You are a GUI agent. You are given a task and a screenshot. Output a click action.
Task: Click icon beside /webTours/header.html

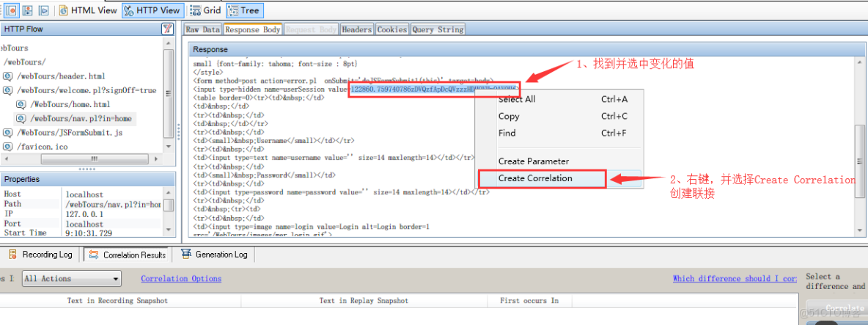tap(8, 76)
